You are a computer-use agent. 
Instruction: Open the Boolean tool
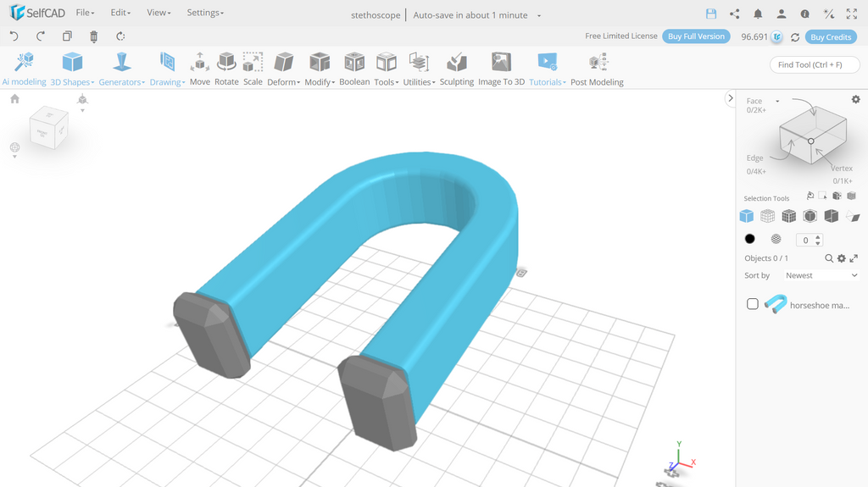[x=354, y=69]
